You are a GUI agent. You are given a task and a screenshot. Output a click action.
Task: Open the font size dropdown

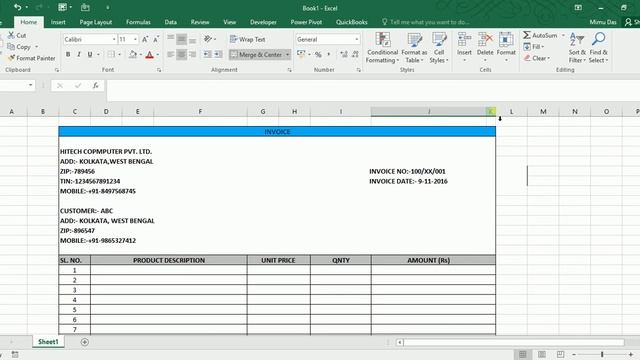click(135, 40)
